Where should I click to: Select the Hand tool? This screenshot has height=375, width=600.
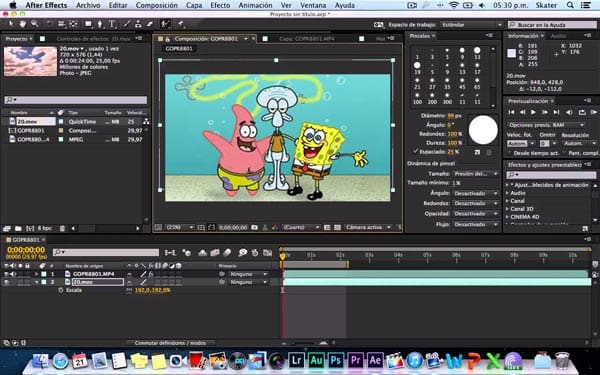click(23, 24)
